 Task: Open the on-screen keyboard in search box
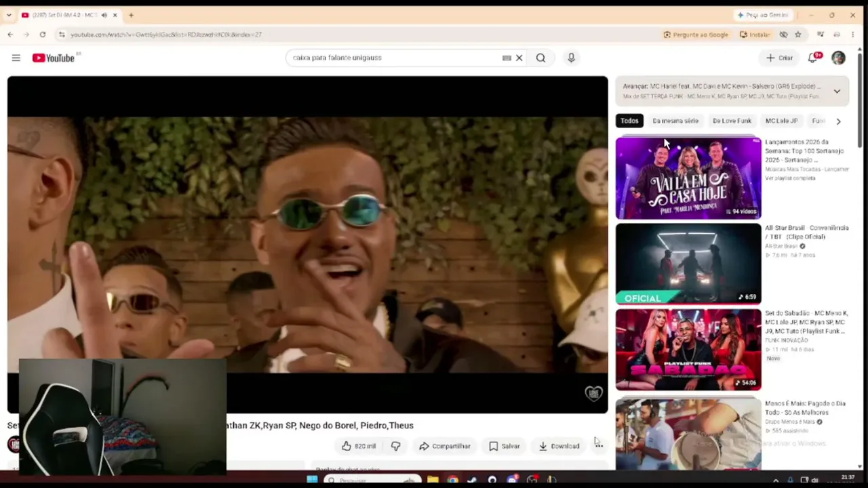(507, 58)
